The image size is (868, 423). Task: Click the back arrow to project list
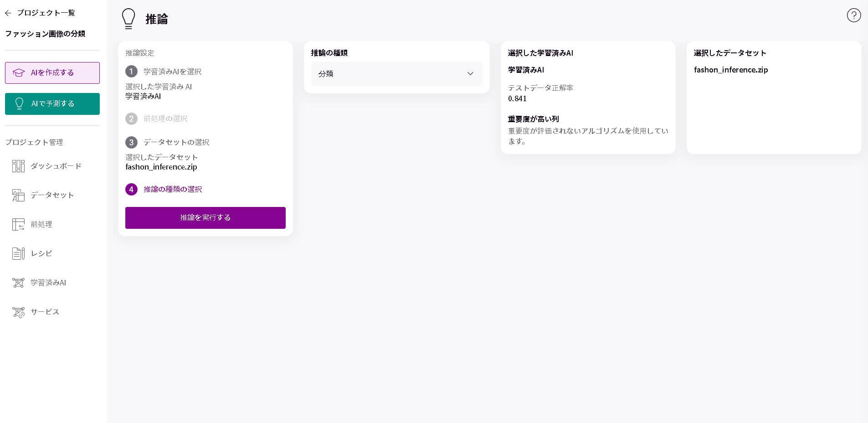point(8,13)
